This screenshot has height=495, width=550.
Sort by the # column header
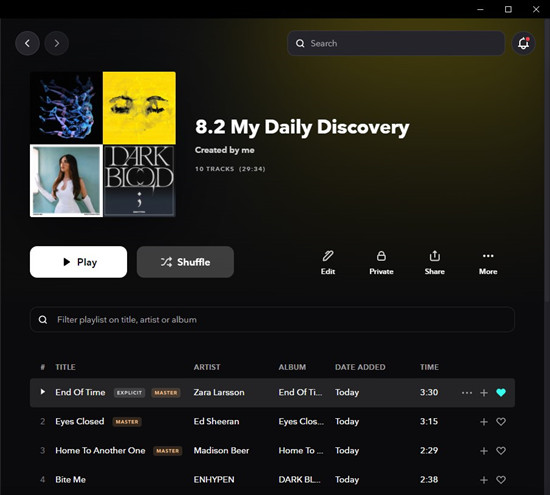coord(42,367)
